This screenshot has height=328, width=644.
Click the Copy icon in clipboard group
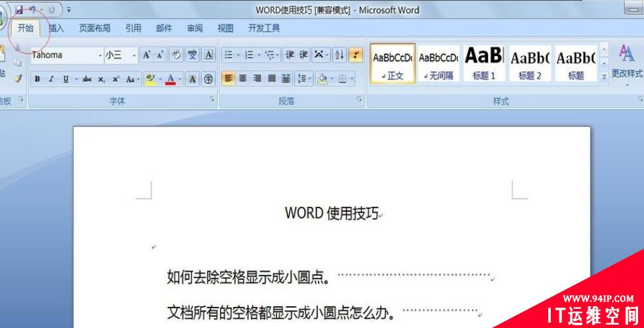click(18, 63)
